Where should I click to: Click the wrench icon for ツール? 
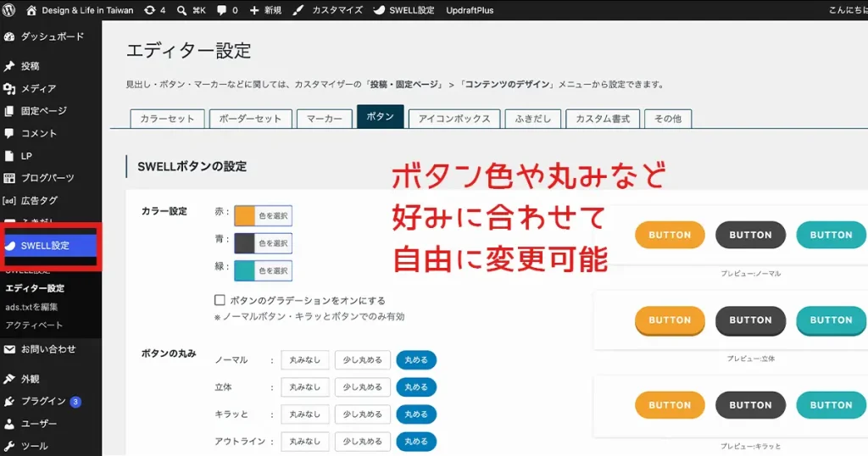point(8,446)
